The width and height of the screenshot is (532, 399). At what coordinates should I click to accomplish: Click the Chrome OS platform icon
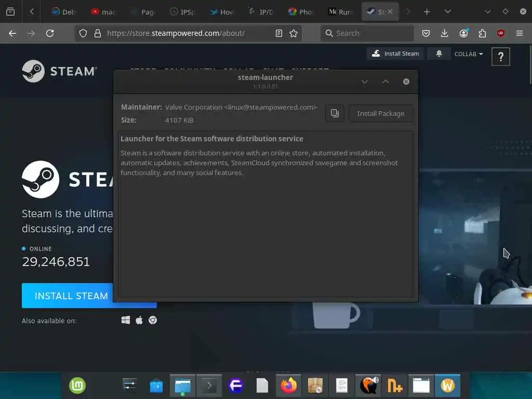153,320
